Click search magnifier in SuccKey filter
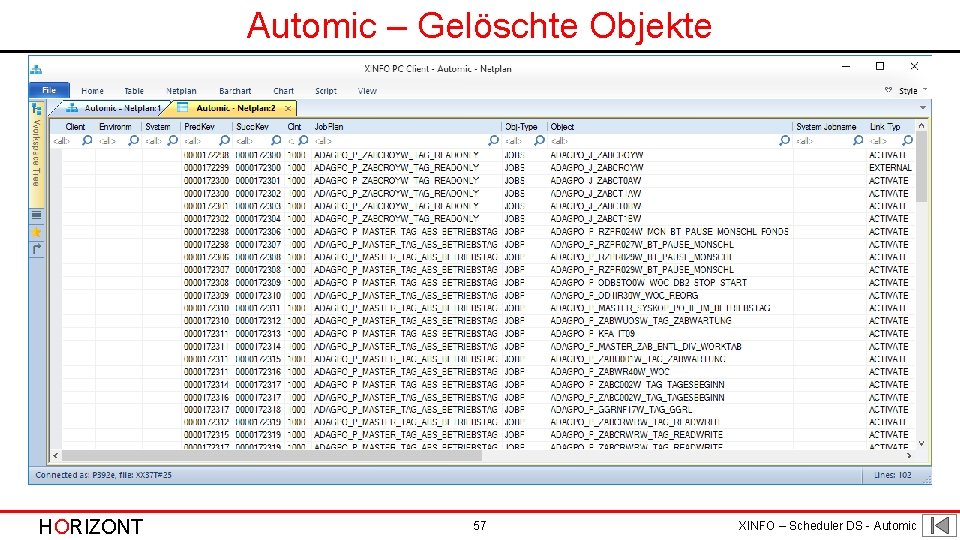This screenshot has width=960, height=540. (277, 141)
